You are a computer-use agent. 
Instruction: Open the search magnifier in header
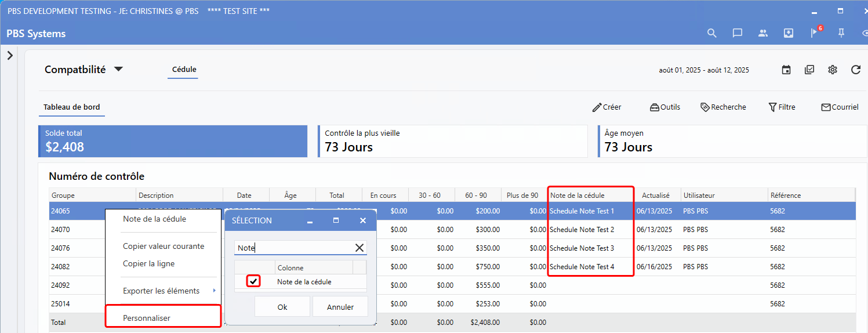tap(712, 33)
